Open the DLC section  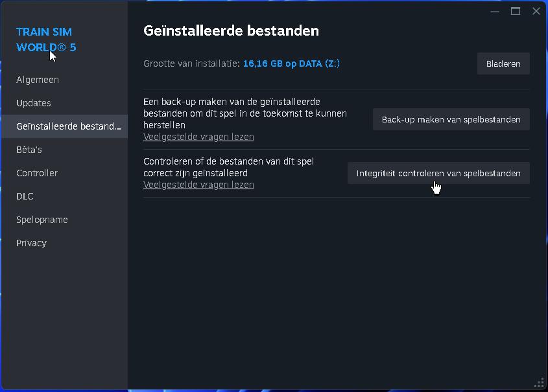[x=64, y=196]
